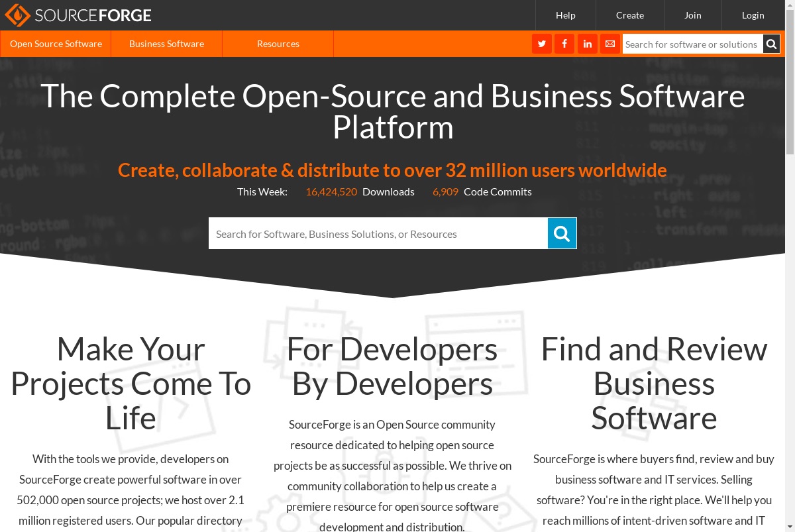
Task: Open the LinkedIn social icon
Action: point(588,44)
